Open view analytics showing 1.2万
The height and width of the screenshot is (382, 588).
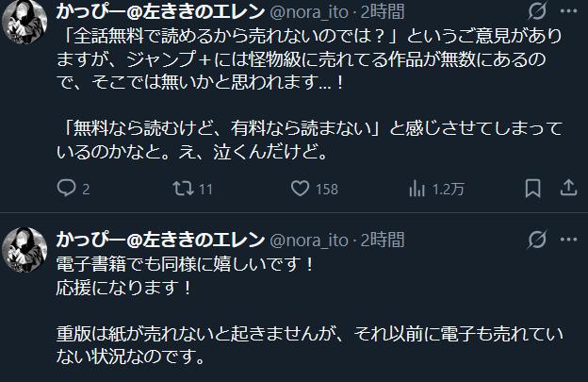[x=416, y=190]
